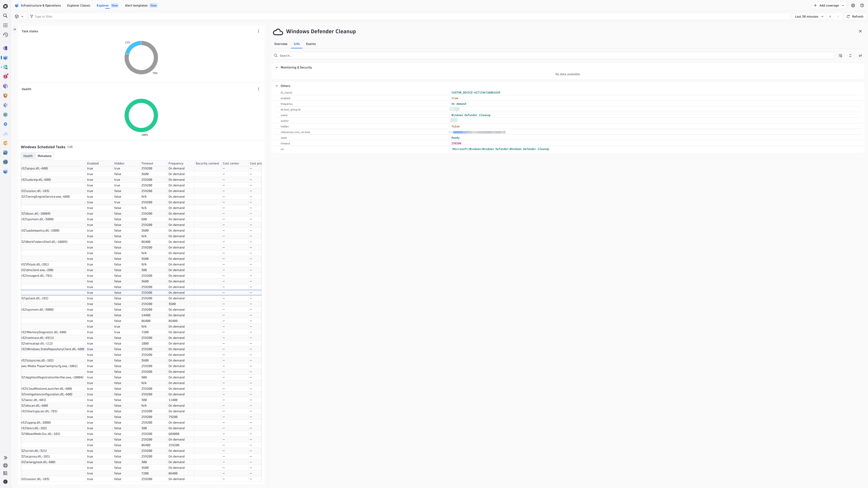The width and height of the screenshot is (868, 488).
Task: Open page settings gear icon
Action: (x=853, y=5)
